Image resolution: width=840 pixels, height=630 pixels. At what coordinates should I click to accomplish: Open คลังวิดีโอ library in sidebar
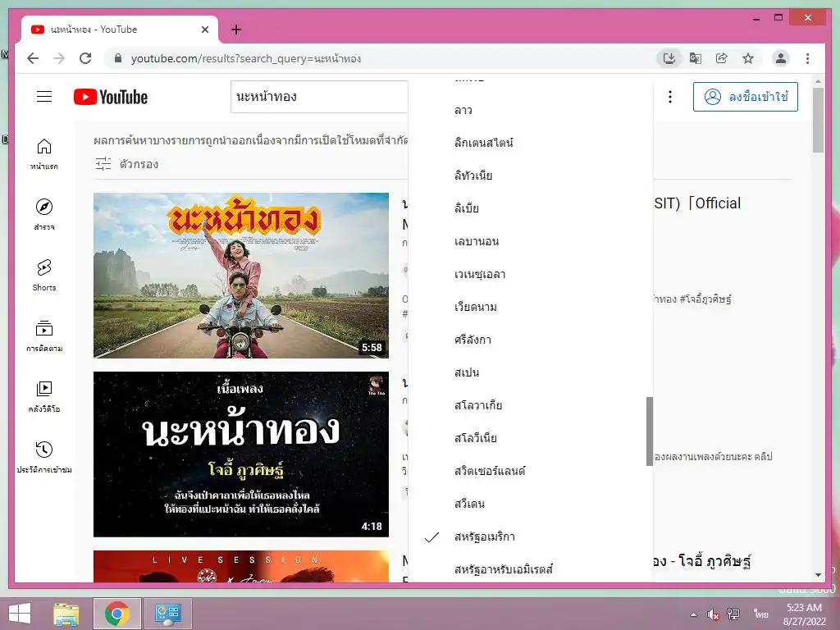(x=44, y=396)
